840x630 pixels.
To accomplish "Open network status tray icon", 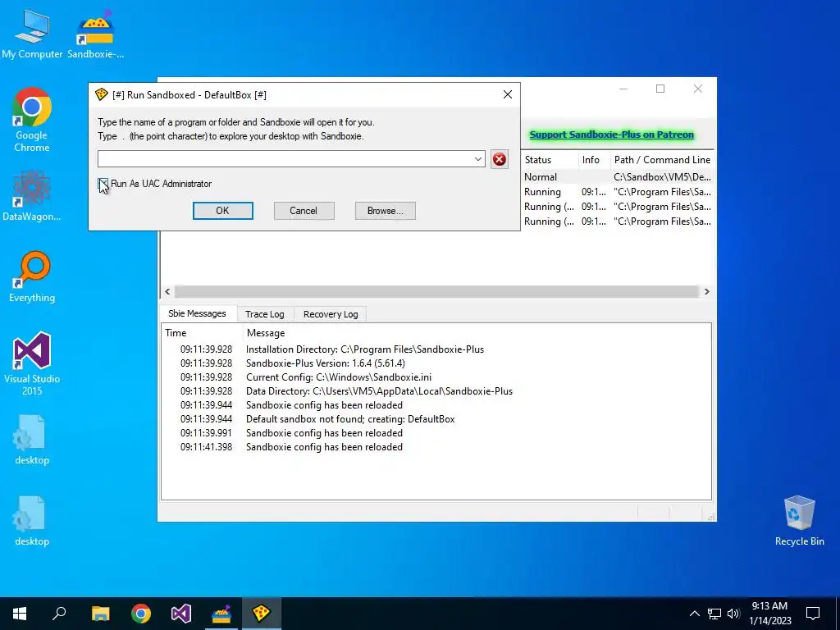I will point(714,614).
